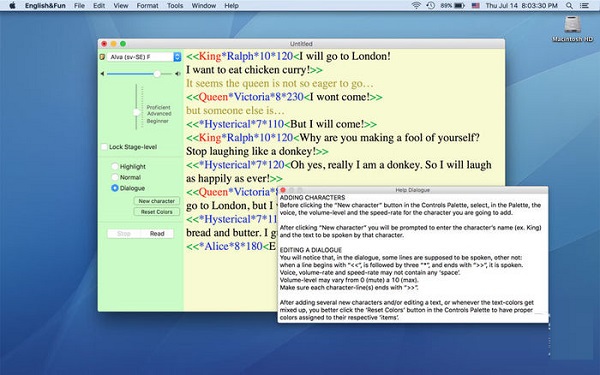Image resolution: width=600 pixels, height=375 pixels.
Task: Click the voice icon beside Alva selector
Action: click(102, 57)
